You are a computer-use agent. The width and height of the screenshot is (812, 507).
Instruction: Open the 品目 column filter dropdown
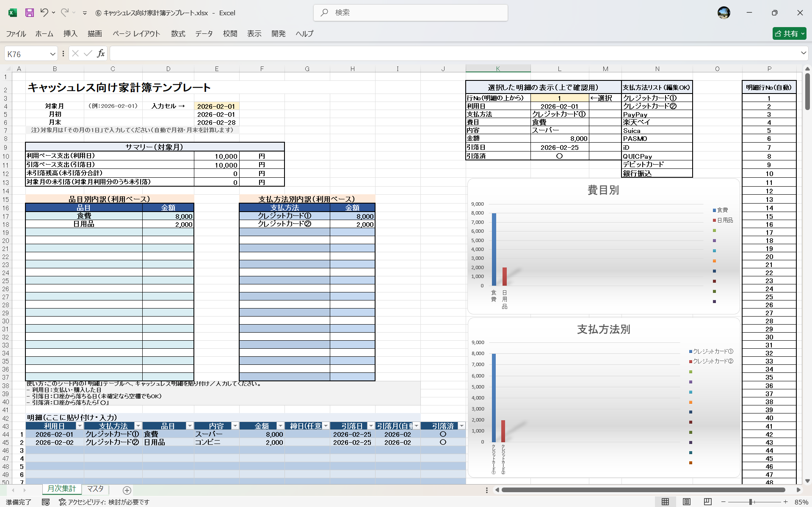[190, 426]
